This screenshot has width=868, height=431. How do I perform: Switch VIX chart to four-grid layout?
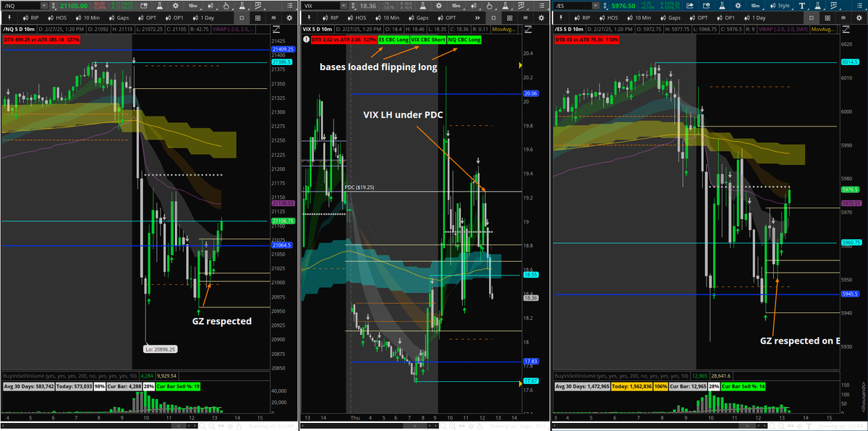509,18
